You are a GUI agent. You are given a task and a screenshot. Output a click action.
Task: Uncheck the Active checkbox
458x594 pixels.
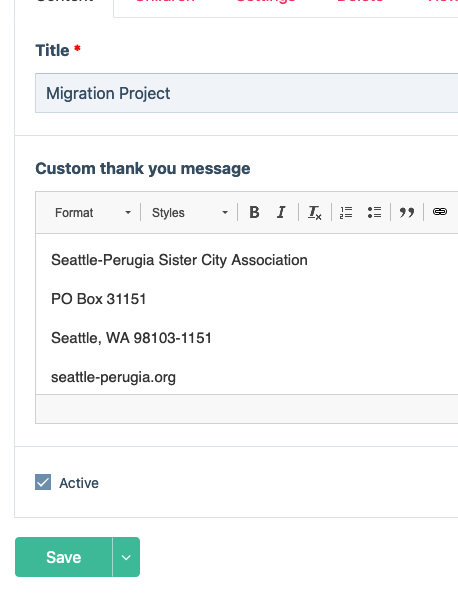(x=43, y=482)
